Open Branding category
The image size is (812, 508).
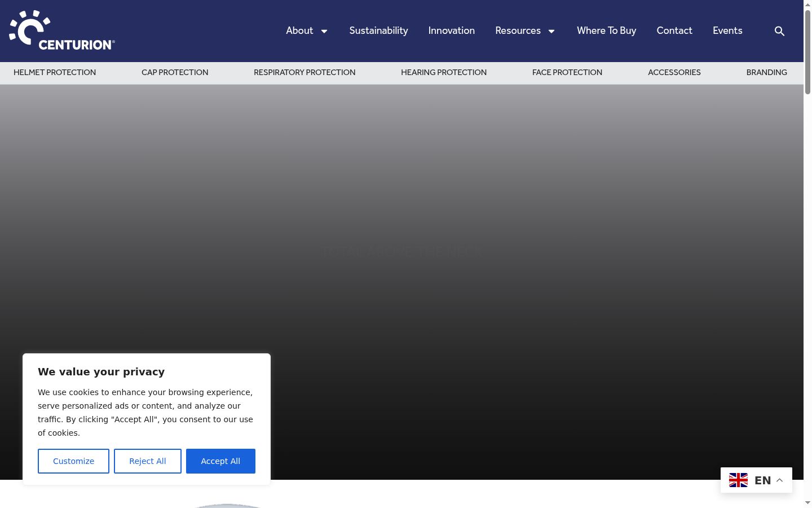767,72
